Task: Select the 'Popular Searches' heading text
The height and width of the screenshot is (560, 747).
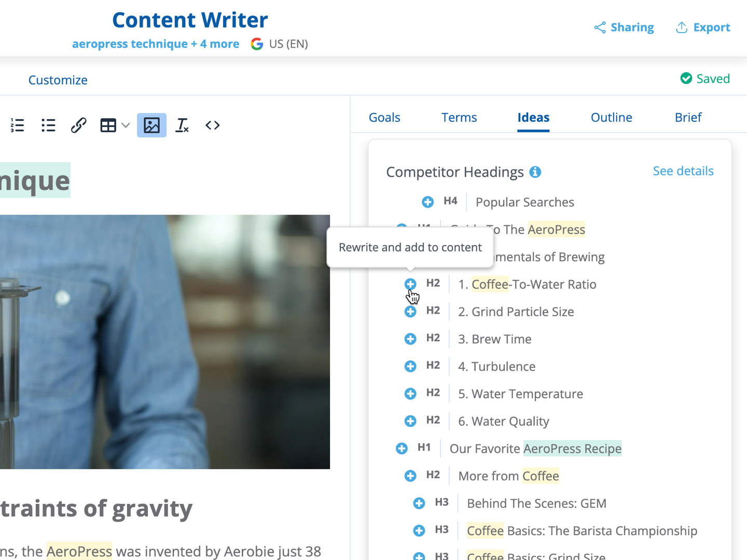Action: tap(524, 202)
